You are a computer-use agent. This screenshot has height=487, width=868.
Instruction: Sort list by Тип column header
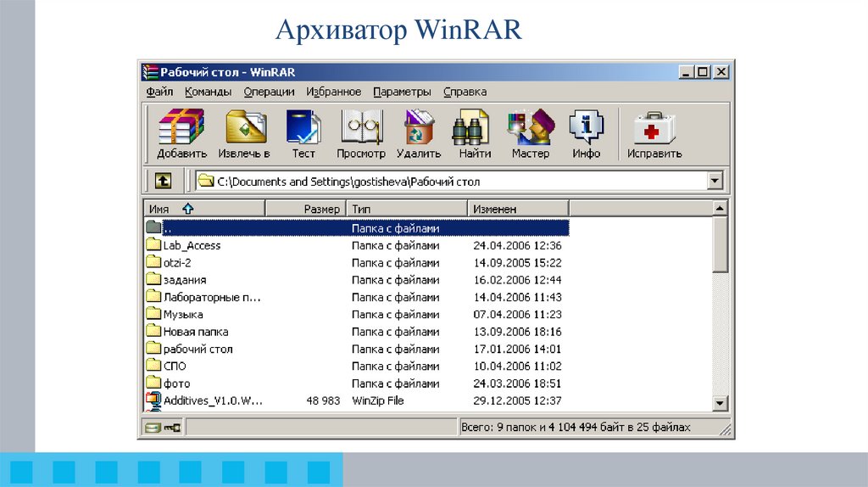point(408,209)
